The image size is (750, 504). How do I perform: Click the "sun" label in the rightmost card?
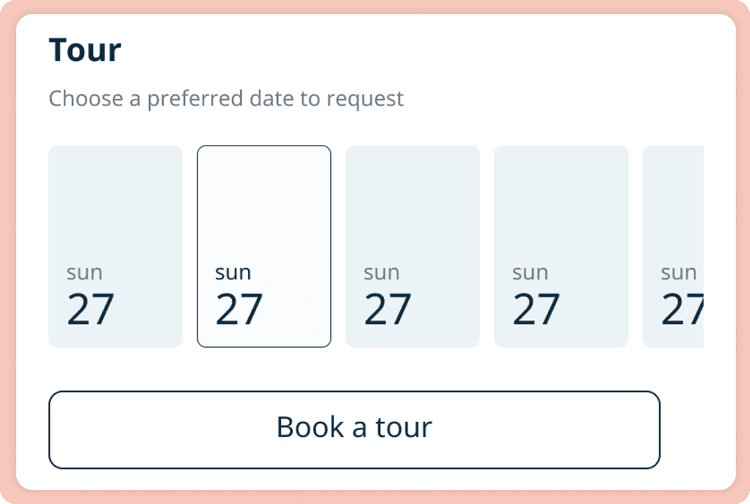point(679,272)
